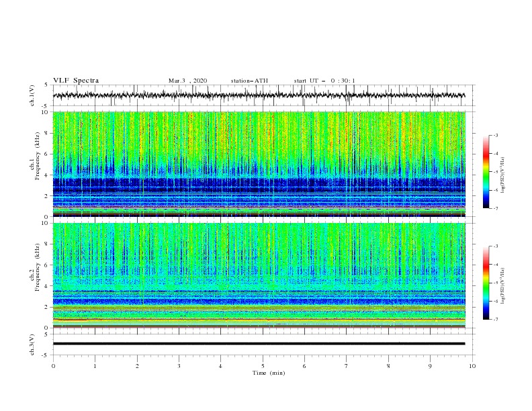Click the ch.2 frequency tick label "6"
This screenshot has width=532, height=411.
(x=47, y=265)
